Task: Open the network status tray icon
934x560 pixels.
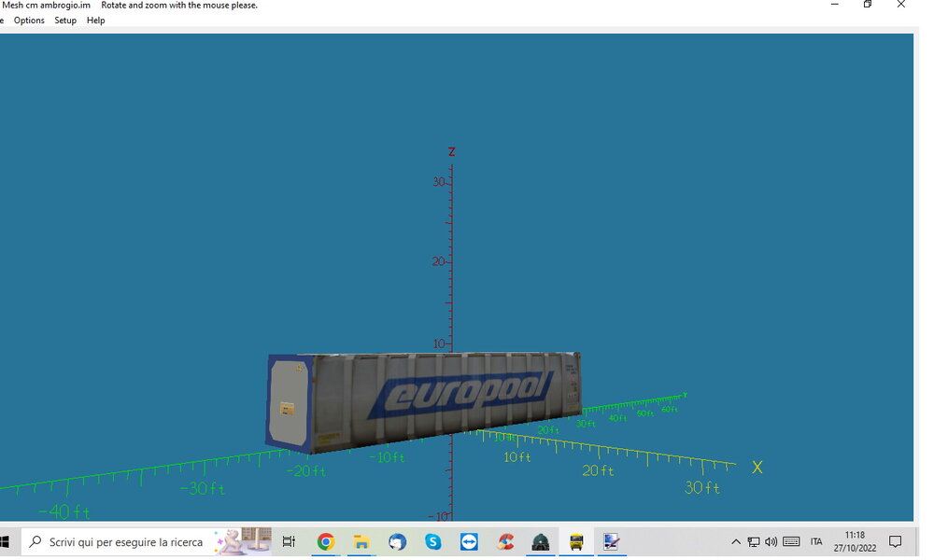Action: point(754,541)
